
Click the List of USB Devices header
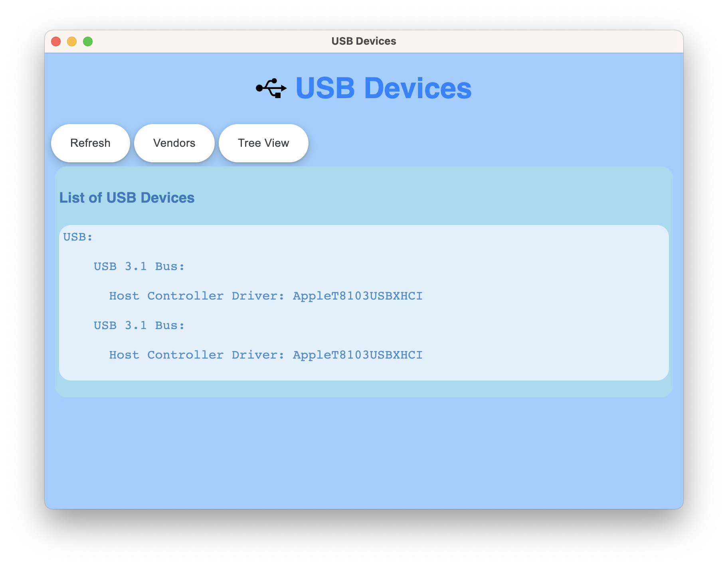(x=127, y=197)
